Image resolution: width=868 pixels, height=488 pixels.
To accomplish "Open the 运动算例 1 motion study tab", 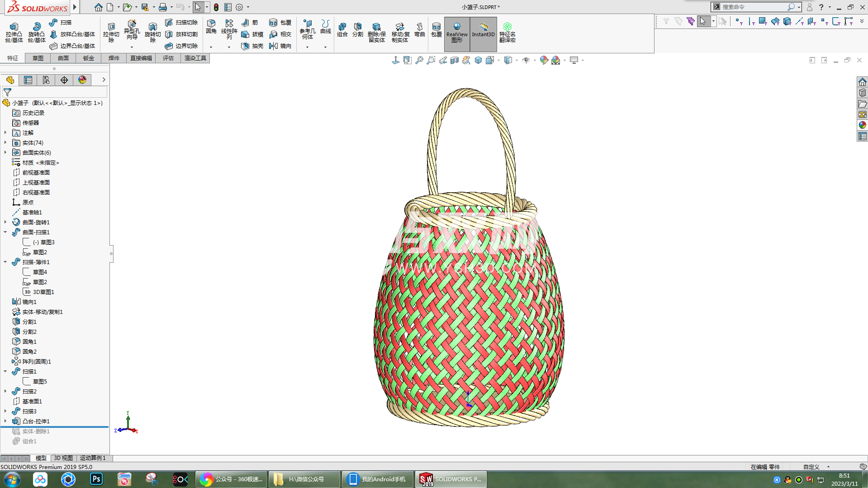I will tap(93, 458).
